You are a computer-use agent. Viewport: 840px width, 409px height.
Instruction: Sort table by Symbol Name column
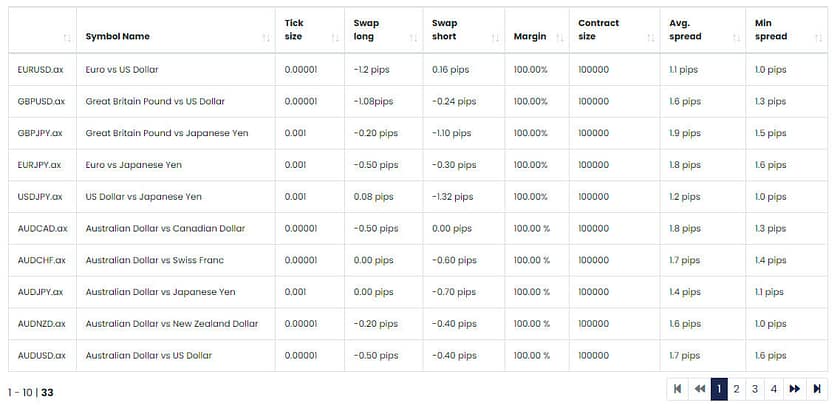tap(266, 37)
